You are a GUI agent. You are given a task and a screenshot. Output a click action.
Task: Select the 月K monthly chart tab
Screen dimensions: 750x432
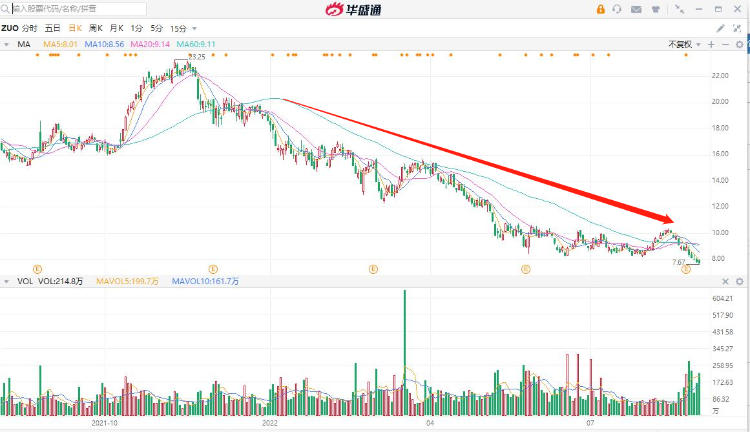pyautogui.click(x=117, y=28)
